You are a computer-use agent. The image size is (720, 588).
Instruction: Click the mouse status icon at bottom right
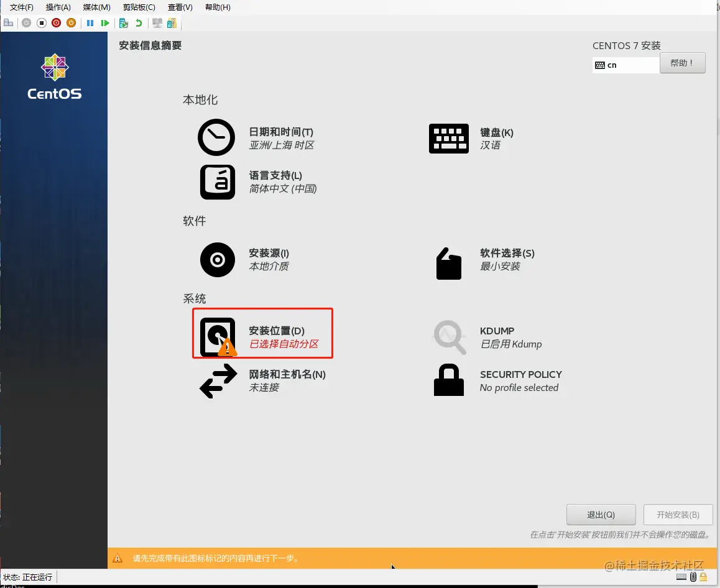[x=693, y=577]
